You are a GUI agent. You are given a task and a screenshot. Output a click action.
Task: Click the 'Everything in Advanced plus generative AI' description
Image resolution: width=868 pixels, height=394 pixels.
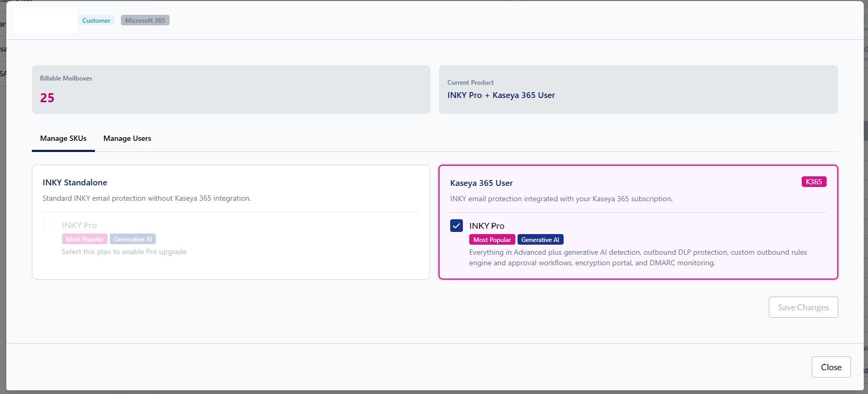click(638, 257)
